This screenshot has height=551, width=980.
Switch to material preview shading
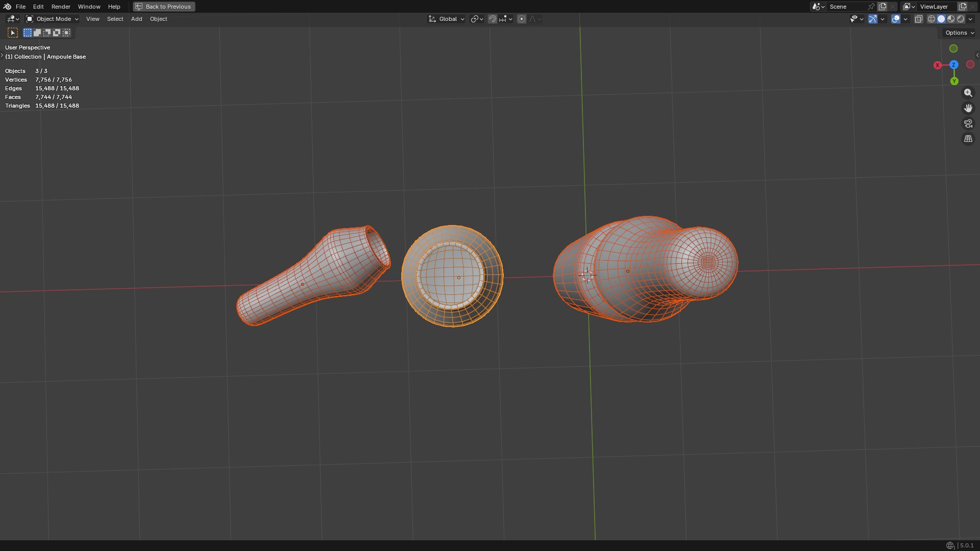click(x=951, y=19)
